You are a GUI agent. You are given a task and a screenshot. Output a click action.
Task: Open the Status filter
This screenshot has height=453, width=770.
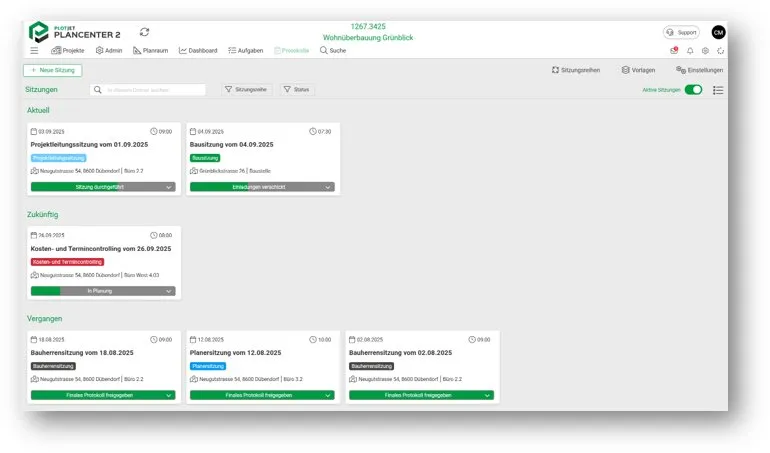297,89
